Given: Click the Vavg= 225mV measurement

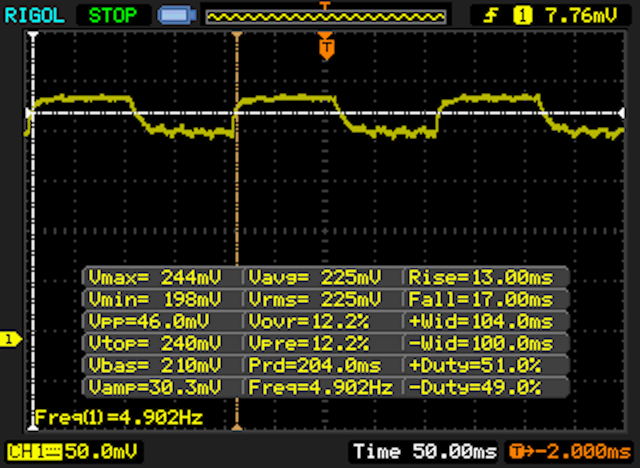Looking at the screenshot, I should 315,278.
